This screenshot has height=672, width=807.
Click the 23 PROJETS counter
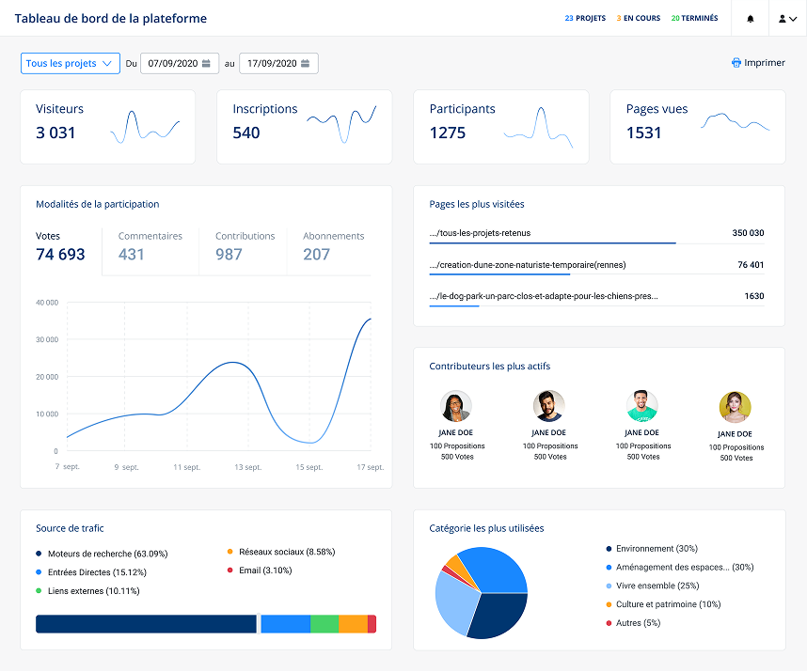584,18
